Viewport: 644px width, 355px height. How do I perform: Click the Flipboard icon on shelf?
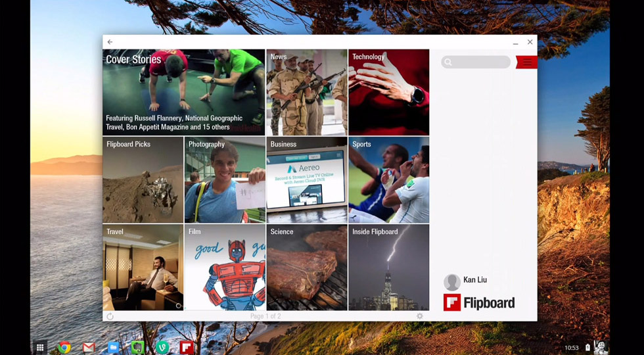coord(187,347)
